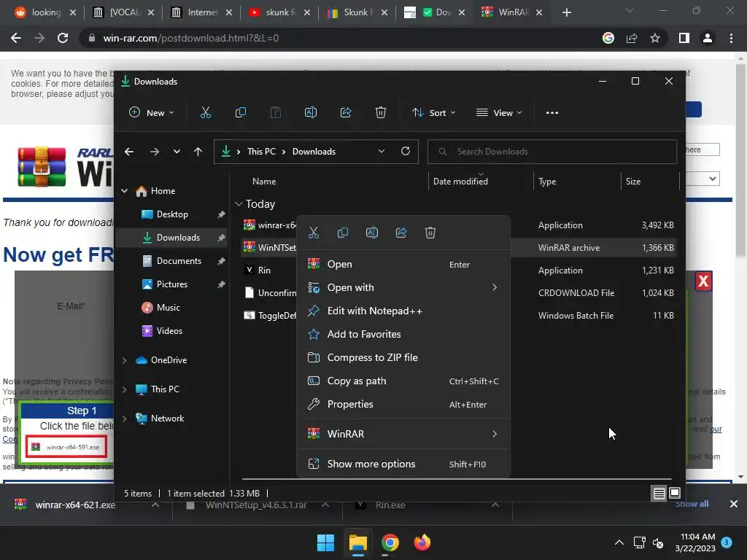Go back in File Explorer

[x=129, y=152]
